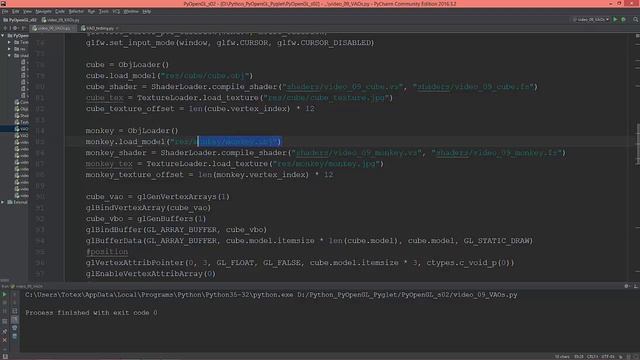
Task: Open the Window menu
Action: point(131,11)
